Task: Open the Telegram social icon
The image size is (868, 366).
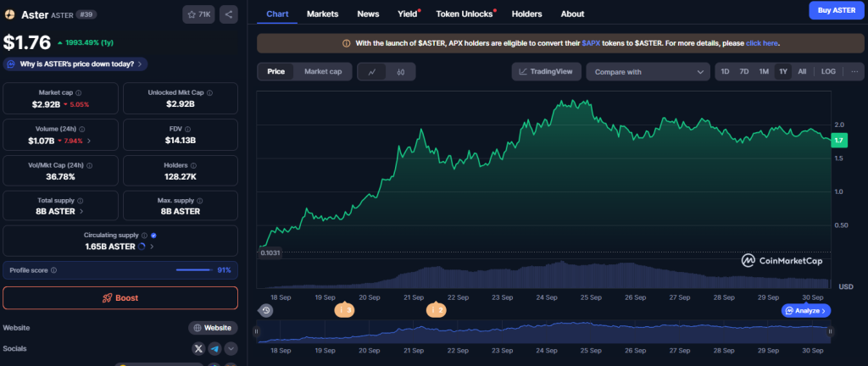Action: click(x=215, y=348)
